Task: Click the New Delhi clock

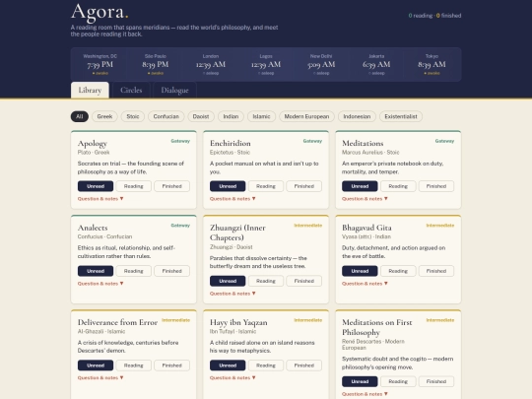Action: (321, 64)
